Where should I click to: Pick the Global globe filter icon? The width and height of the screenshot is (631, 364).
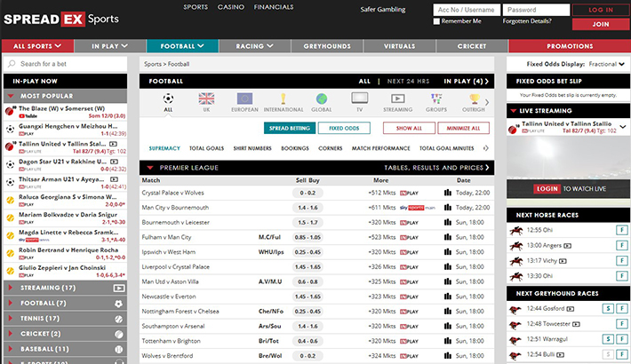pos(322,99)
